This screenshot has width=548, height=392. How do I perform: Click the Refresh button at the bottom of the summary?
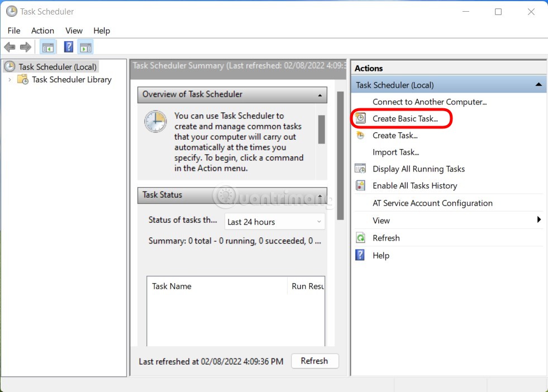314,361
